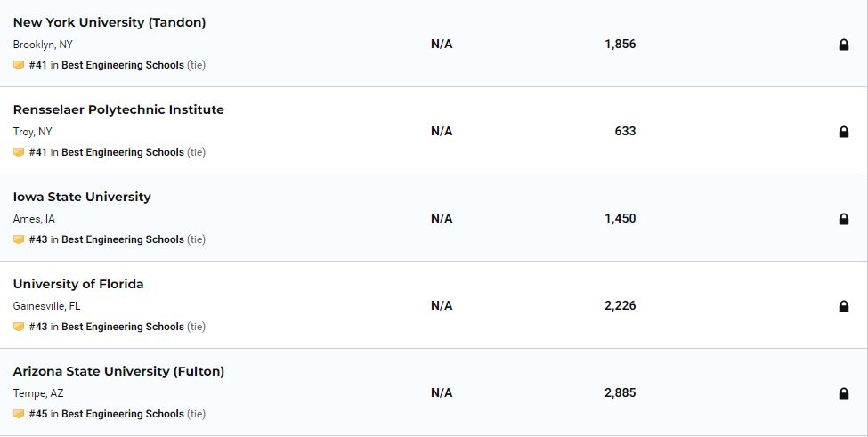Click the lock icon for Rensselaer Polytechnic Institute
868x437 pixels.
[844, 132]
